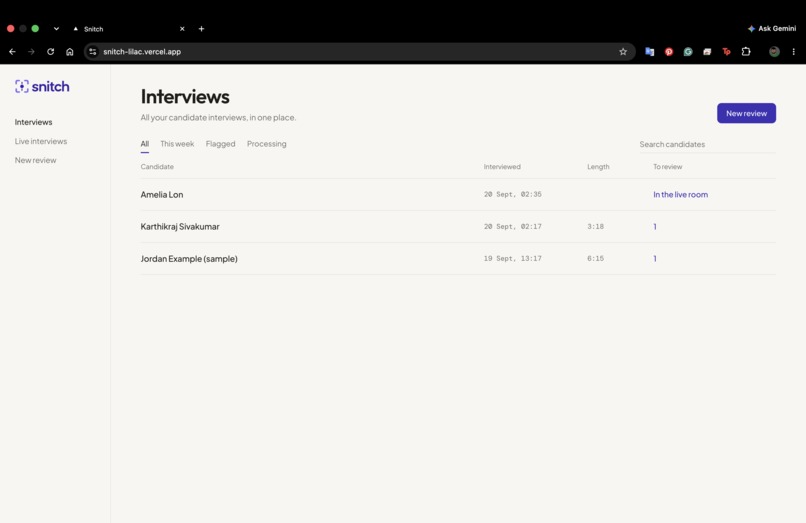Screen dimensions: 806x523
Task: Click date 20 Sept, 02:17
Action: [x=512, y=226]
